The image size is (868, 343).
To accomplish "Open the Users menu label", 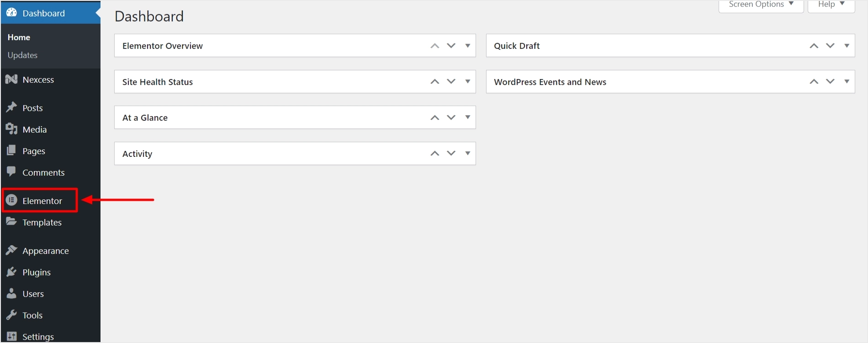I will [x=33, y=294].
